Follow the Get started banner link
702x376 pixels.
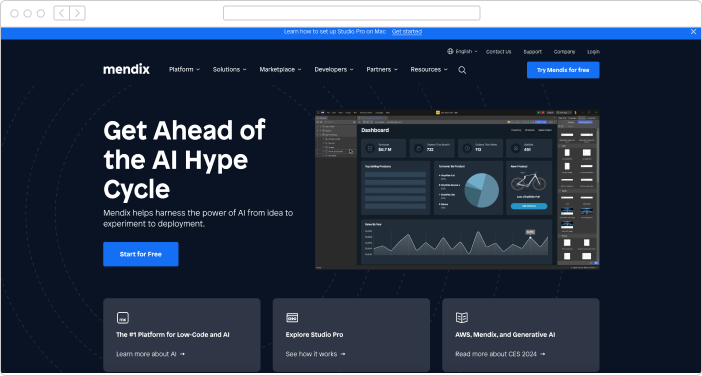tap(407, 32)
